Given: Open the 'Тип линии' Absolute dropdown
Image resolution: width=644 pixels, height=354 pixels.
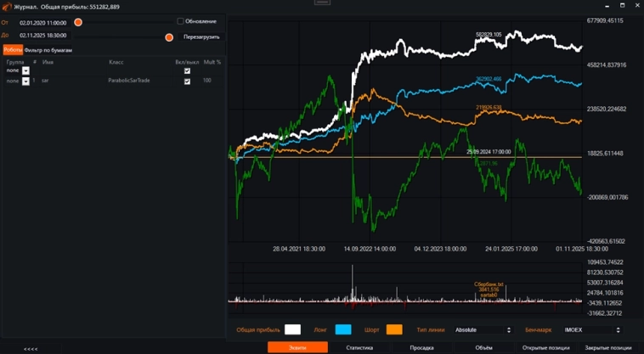Looking at the screenshot, I should (x=483, y=329).
